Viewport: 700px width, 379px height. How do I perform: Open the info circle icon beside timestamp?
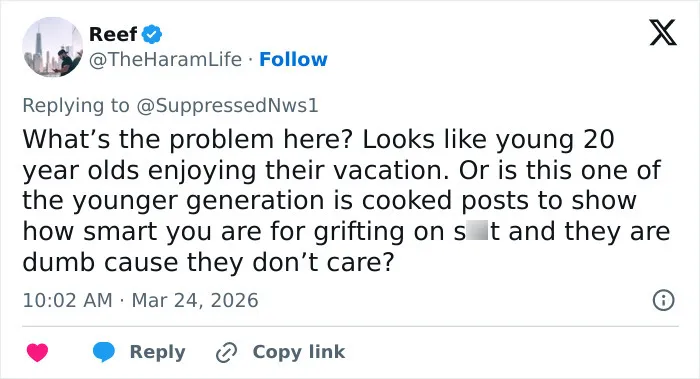click(x=663, y=300)
